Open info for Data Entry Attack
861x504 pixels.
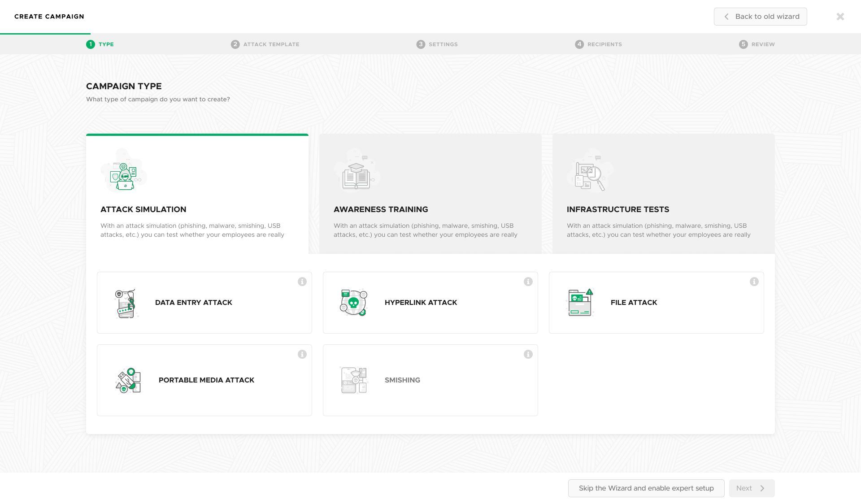pyautogui.click(x=302, y=282)
